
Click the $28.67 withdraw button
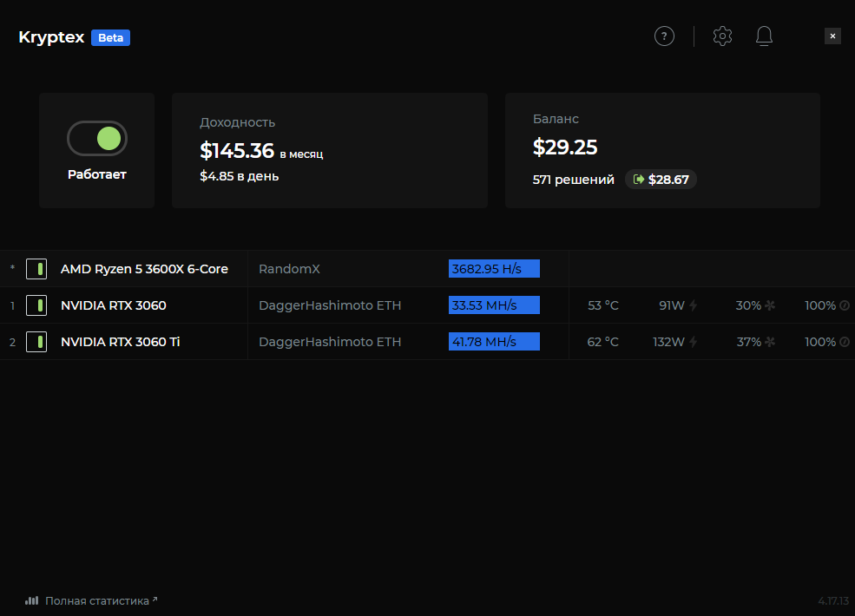click(x=661, y=180)
